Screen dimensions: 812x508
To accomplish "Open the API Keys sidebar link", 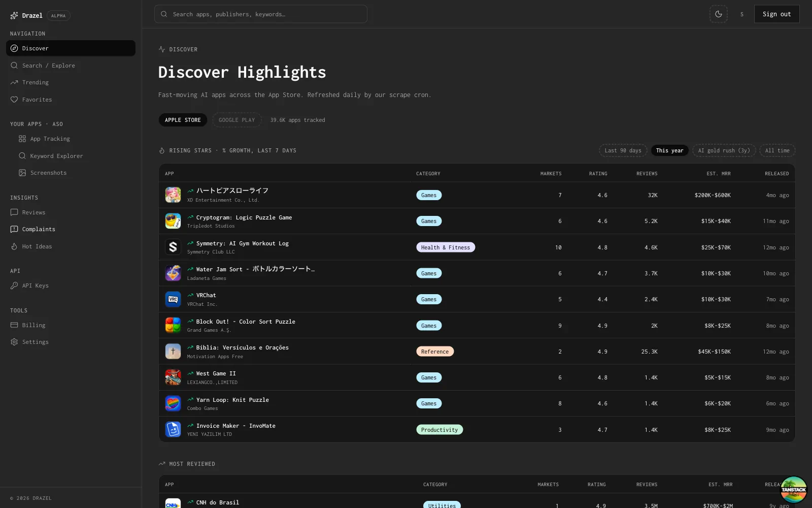I will point(71,285).
